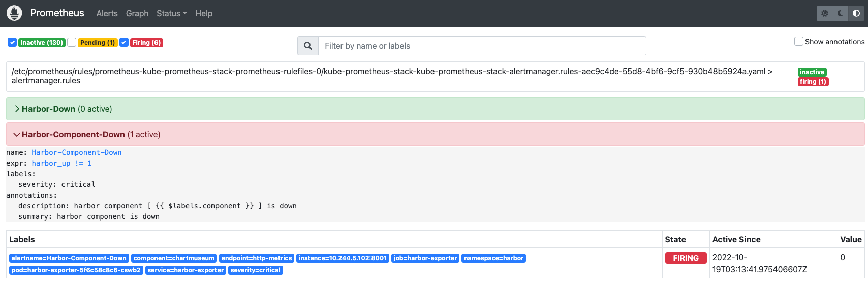Image resolution: width=868 pixels, height=282 pixels.
Task: Click the Prometheus brand title
Action: (x=57, y=13)
